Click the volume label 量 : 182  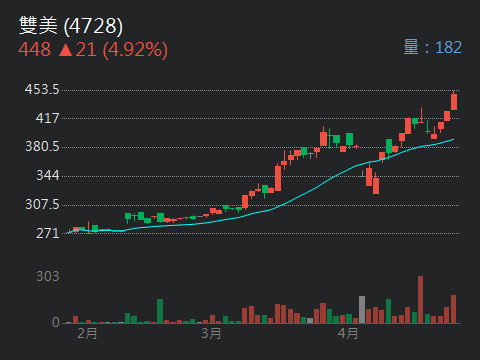[x=432, y=47]
